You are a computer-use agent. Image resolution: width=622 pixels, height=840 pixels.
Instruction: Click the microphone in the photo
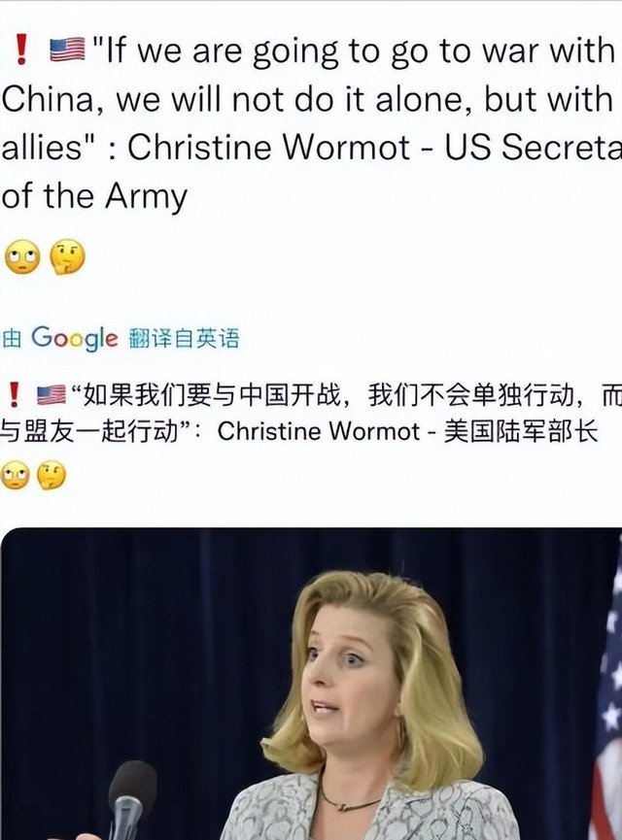(129, 800)
